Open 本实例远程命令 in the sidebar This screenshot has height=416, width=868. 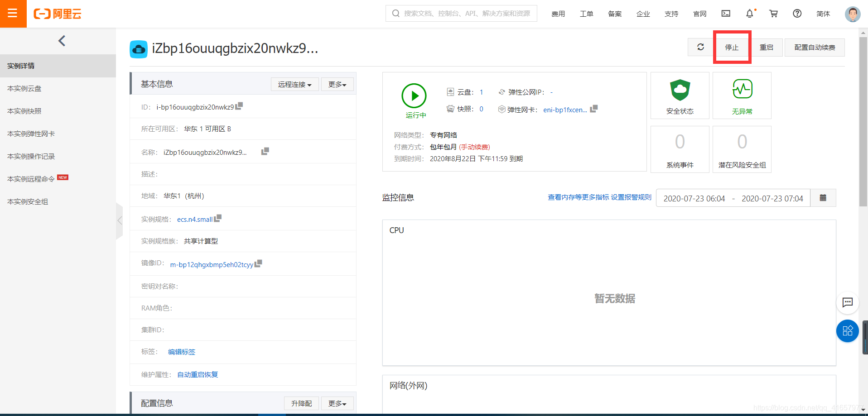click(58, 179)
